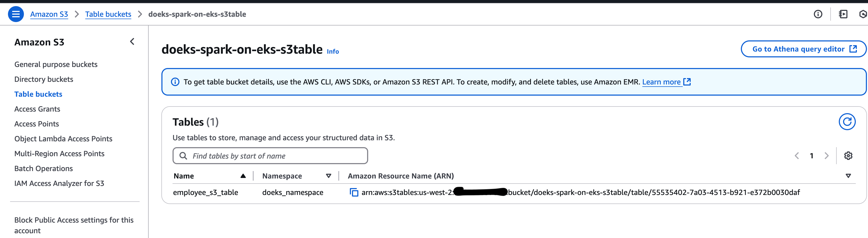
Task: Open the Info link beside bucket title
Action: 333,52
